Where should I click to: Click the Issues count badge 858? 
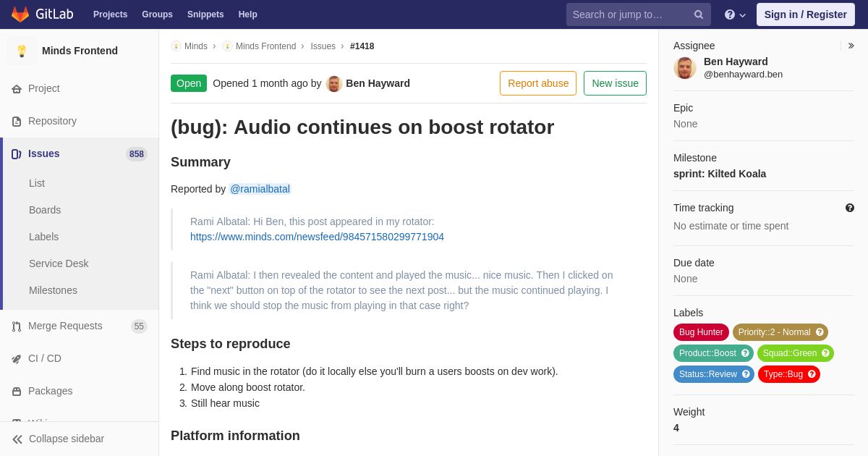pos(137,154)
